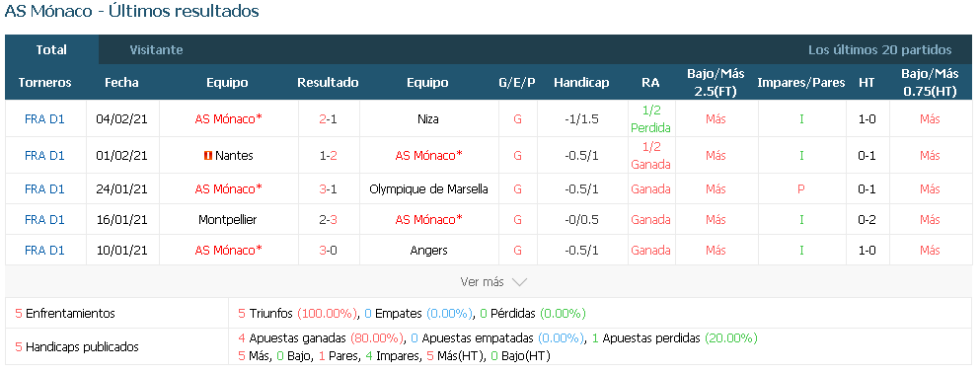980x372 pixels.
Task: Open FRA D1 link for 04/02/21 match
Action: pyautogui.click(x=44, y=118)
